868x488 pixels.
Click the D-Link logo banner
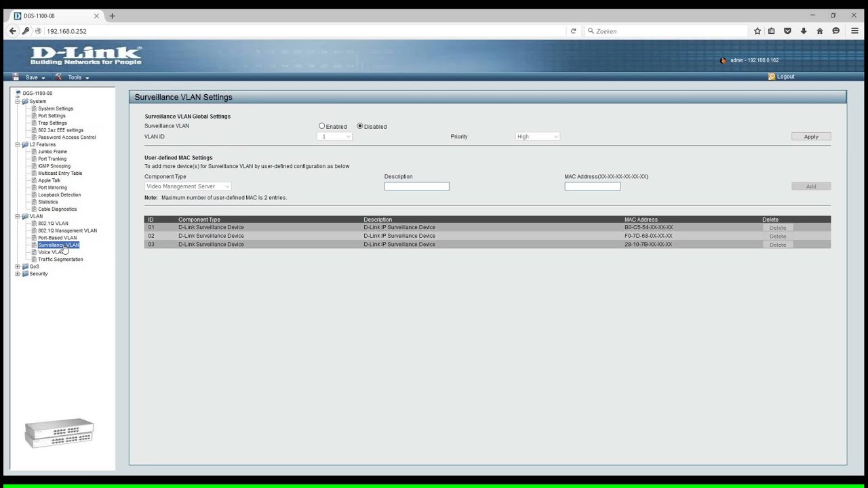[86, 56]
